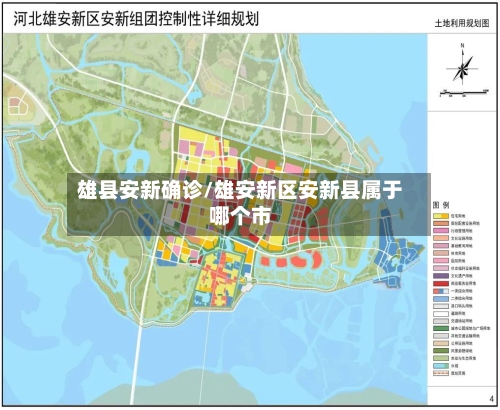Select the red-blue-white 一类综合用地 legend swatch
Screen dimensions: 500x410
tap(441, 291)
